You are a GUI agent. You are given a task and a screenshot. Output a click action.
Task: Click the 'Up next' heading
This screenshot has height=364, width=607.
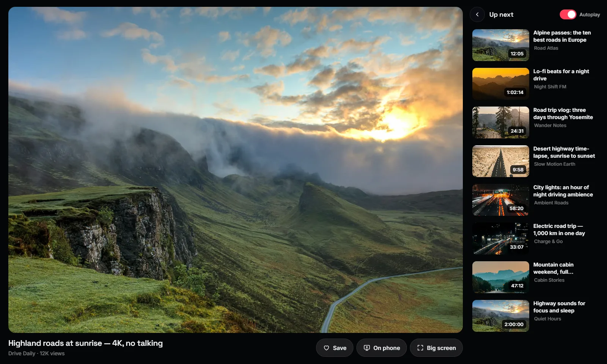tap(501, 14)
